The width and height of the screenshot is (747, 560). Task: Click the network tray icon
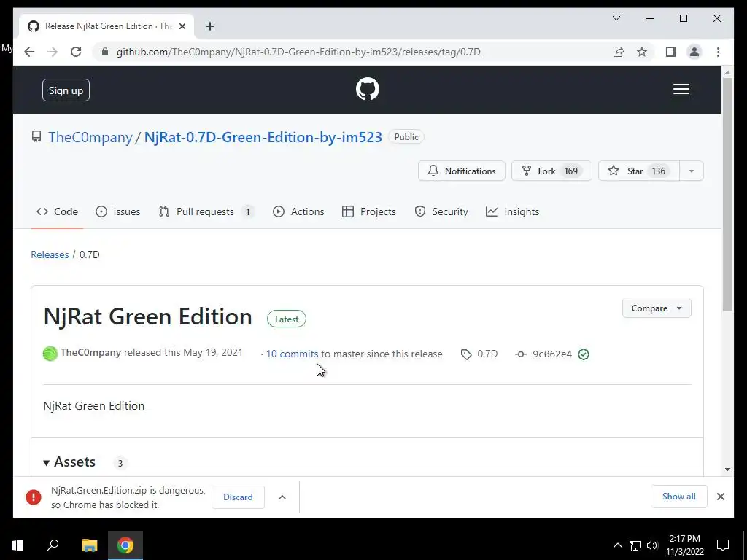(x=635, y=545)
